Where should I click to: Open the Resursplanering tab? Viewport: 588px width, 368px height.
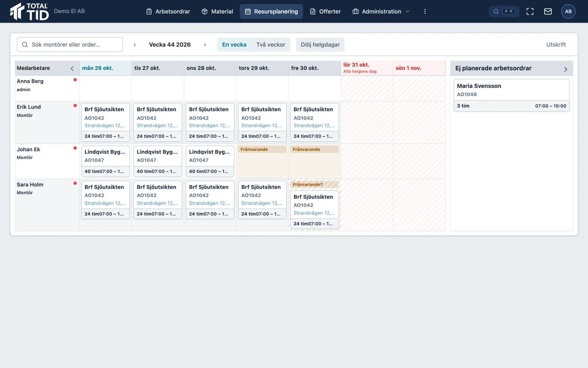[x=271, y=11]
